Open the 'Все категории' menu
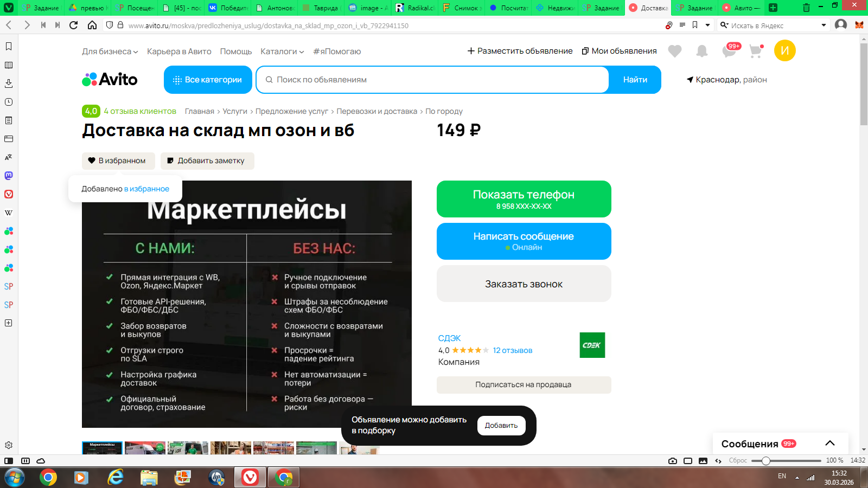Screen dimensions: 868x488 coord(208,80)
